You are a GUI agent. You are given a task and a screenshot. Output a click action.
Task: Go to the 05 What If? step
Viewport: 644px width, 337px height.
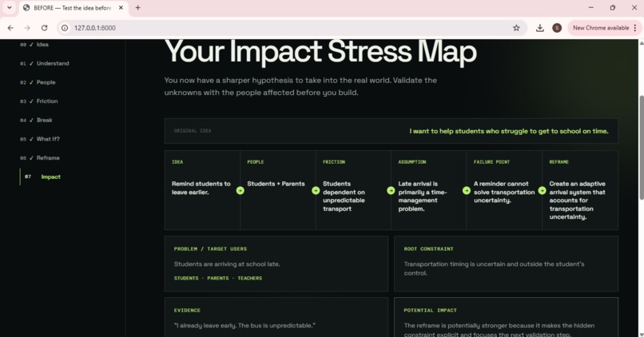(40, 139)
